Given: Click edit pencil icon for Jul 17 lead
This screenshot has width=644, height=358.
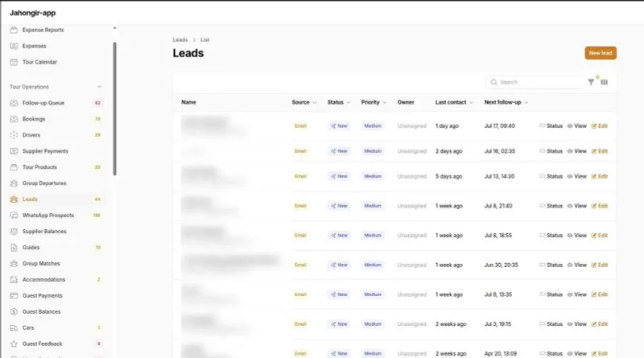Looking at the screenshot, I should (x=594, y=126).
